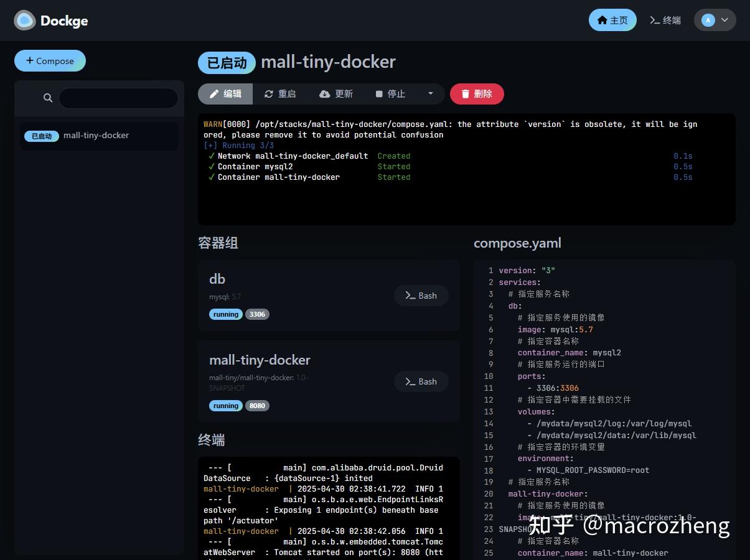Click the 更新 update button

(x=336, y=94)
